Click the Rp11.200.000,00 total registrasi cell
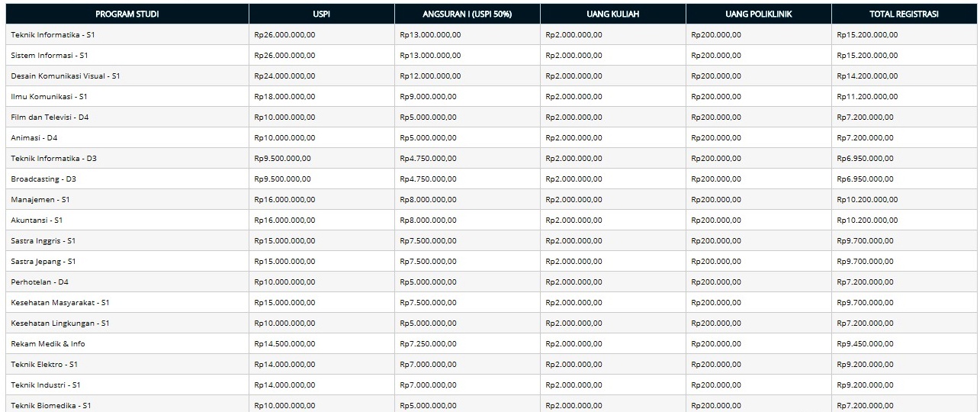Viewport: 980px width, 412px height. click(x=867, y=96)
